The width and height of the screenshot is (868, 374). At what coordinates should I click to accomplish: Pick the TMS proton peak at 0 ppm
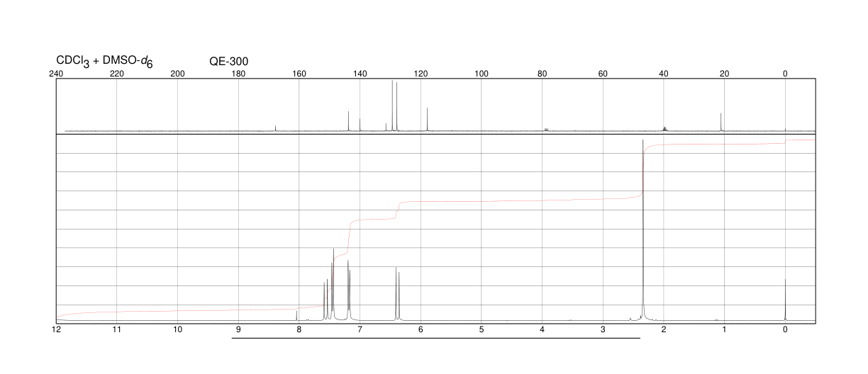(785, 300)
